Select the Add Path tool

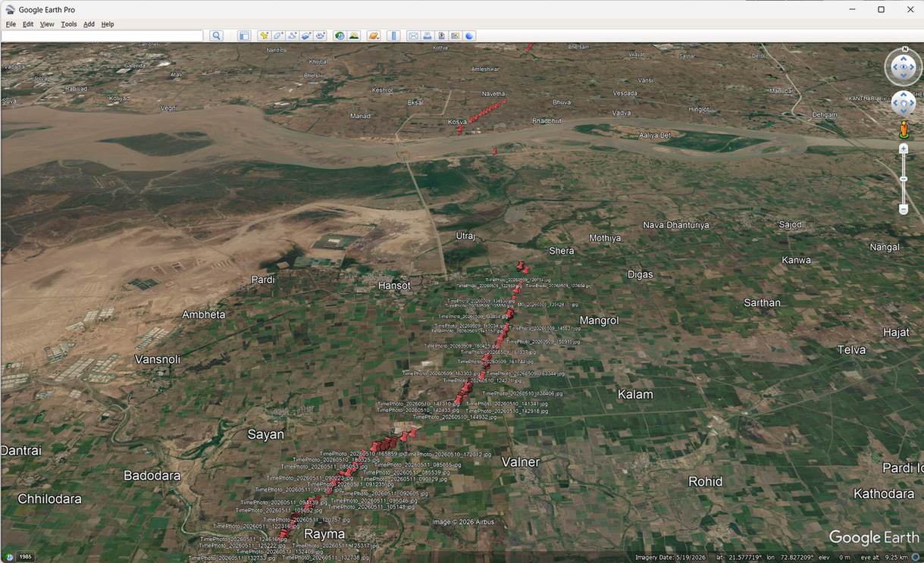pos(293,36)
